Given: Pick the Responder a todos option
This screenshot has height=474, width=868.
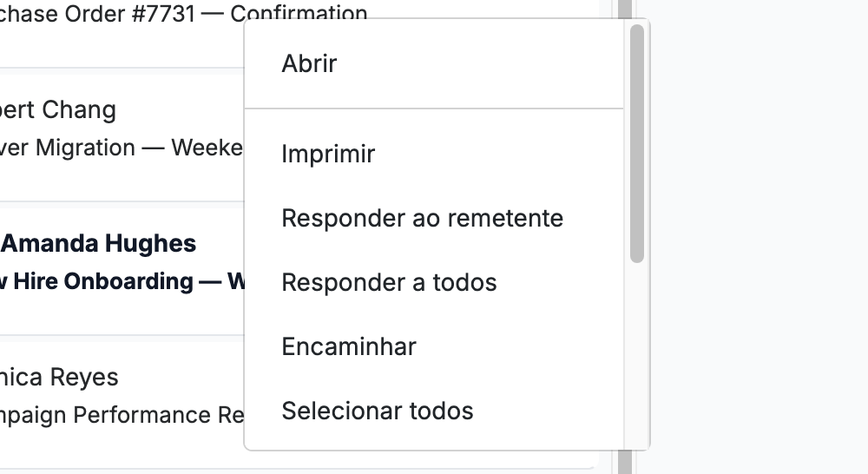Looking at the screenshot, I should [x=434, y=282].
